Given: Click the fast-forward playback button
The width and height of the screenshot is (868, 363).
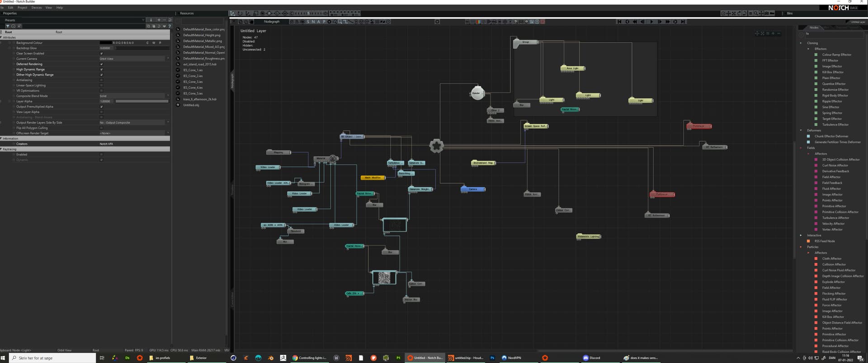Looking at the screenshot, I should (667, 22).
